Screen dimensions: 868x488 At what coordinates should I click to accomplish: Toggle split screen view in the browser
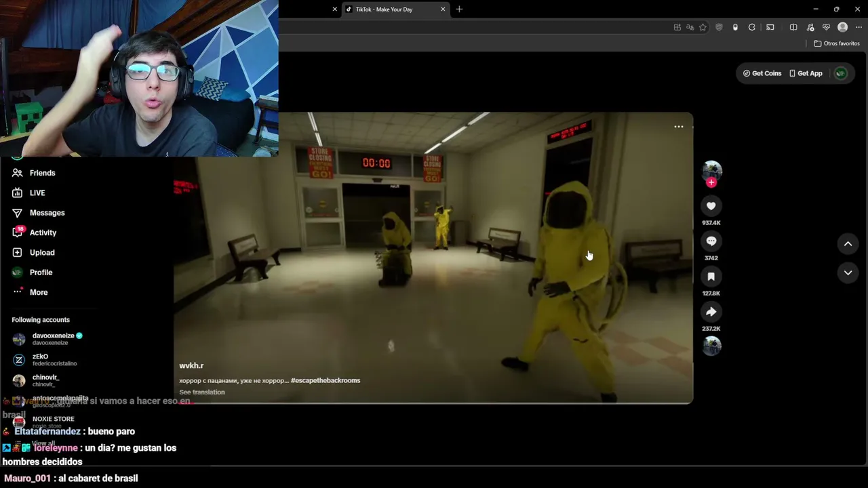(793, 27)
